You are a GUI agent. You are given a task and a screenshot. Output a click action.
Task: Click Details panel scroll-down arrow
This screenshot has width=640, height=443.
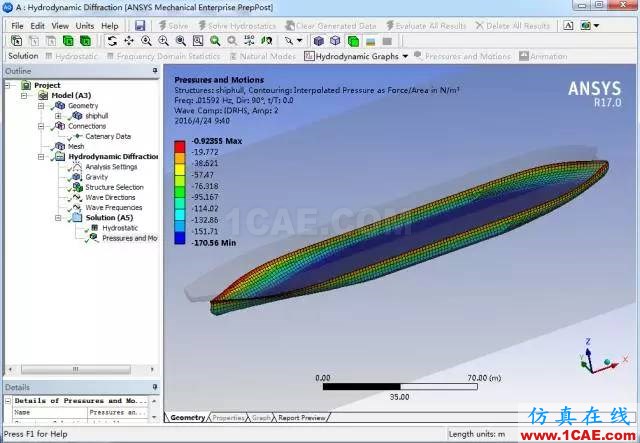point(154,417)
